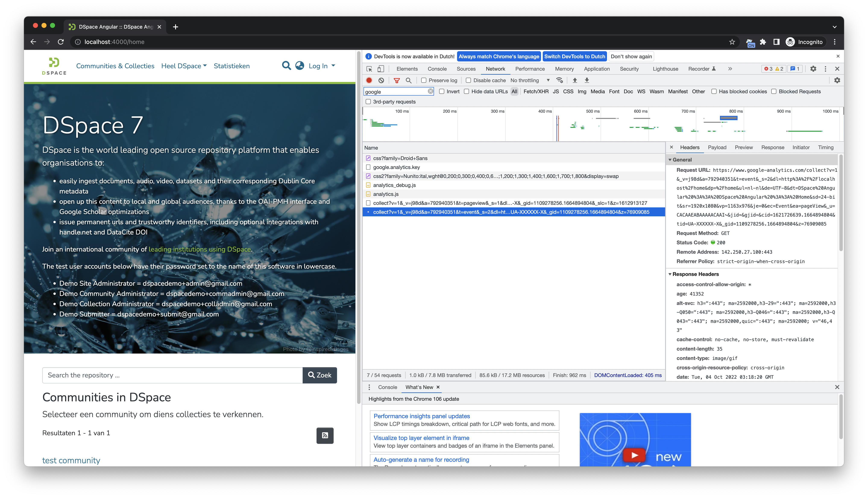The width and height of the screenshot is (868, 498).
Task: Check the Disable cache option
Action: click(468, 80)
